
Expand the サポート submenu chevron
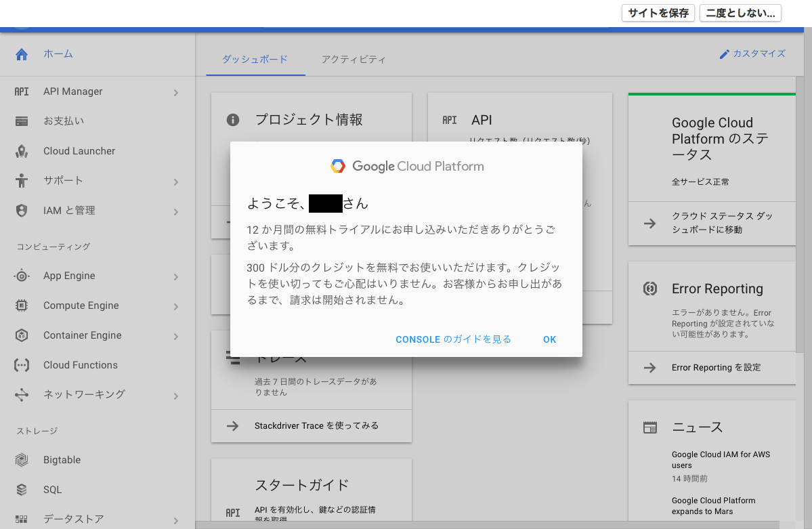coord(176,182)
